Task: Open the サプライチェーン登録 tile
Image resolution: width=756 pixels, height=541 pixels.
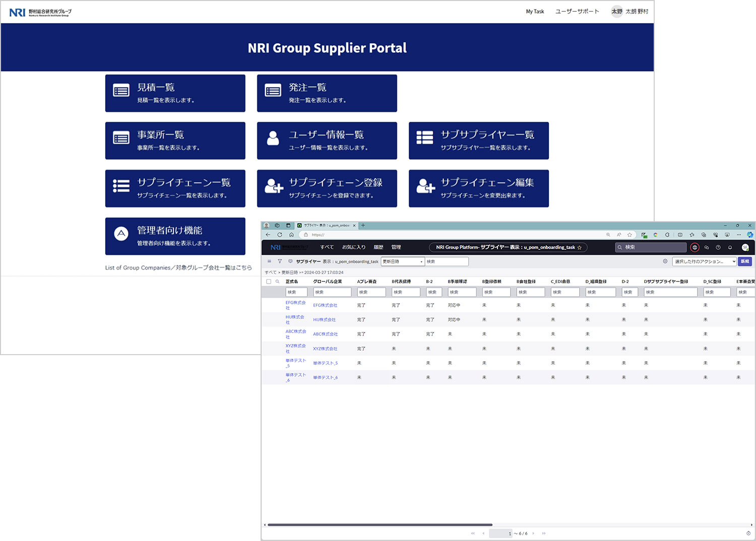Action: [x=327, y=188]
